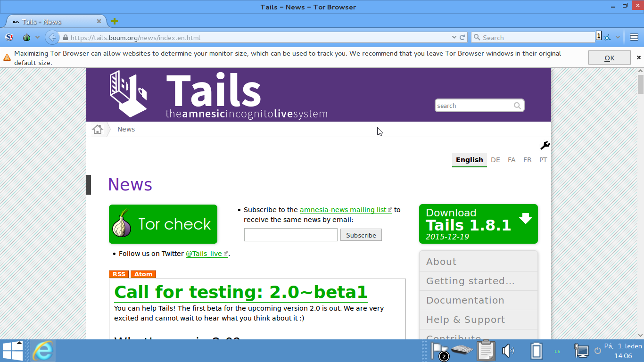The height and width of the screenshot is (362, 644).
Task: Switch page language to FR
Action: (x=528, y=160)
